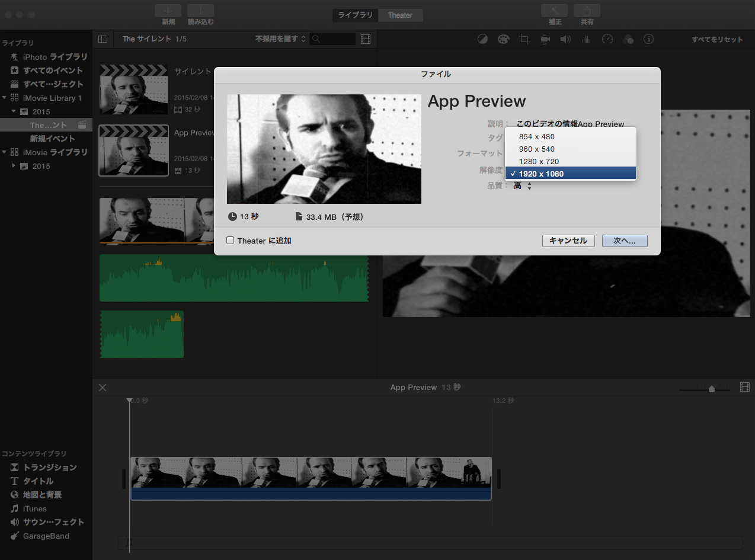The width and height of the screenshot is (755, 560).
Task: Click the 次へ... button
Action: coord(624,241)
